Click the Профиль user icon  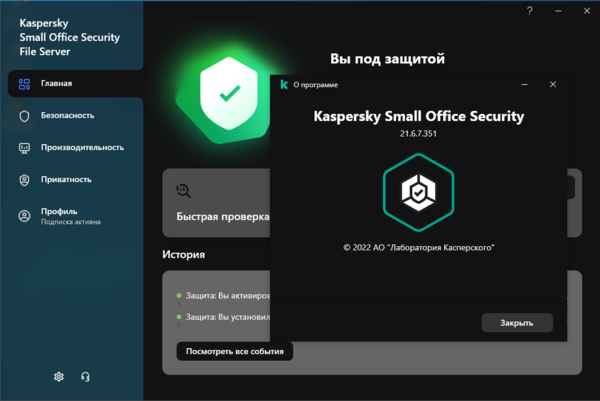[x=24, y=216]
